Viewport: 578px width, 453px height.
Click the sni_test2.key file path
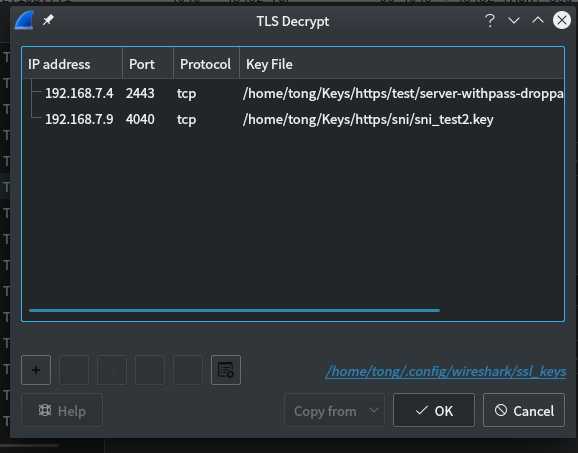(x=368, y=119)
